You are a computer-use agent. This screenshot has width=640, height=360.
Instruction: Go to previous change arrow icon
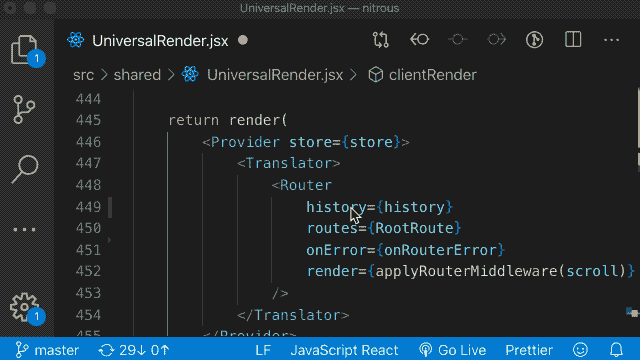tap(419, 40)
